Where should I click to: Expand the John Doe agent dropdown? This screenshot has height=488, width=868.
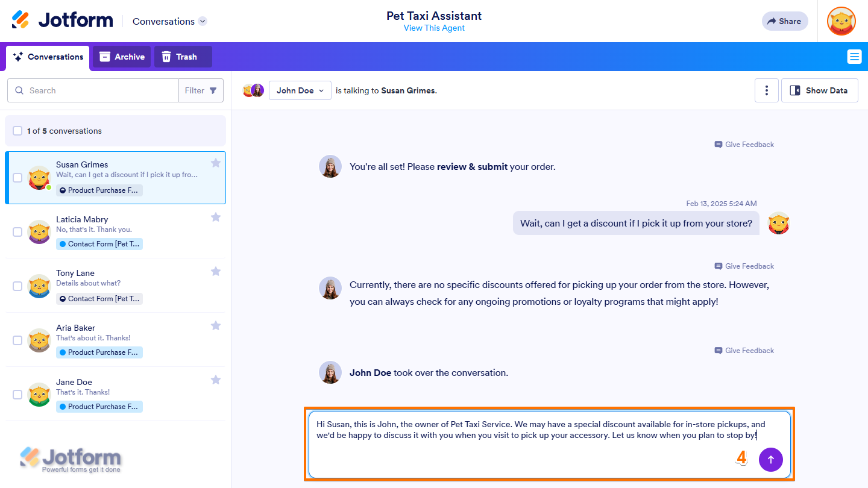[300, 90]
